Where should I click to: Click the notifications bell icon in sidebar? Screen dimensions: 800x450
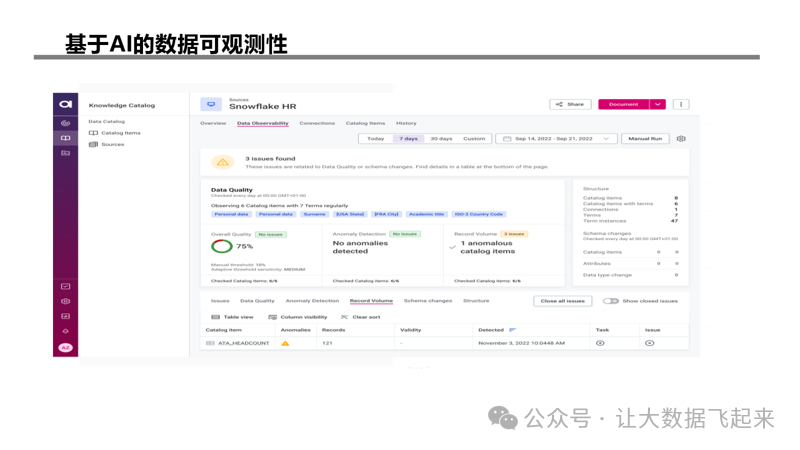pos(65,331)
